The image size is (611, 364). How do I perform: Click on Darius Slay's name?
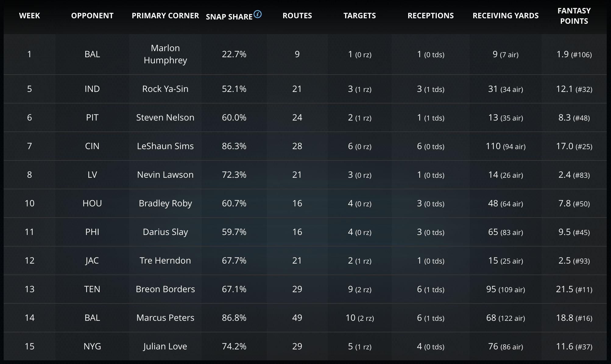click(x=165, y=232)
